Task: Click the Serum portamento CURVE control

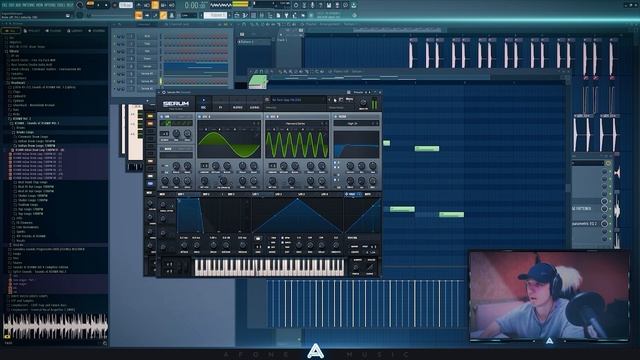Action: pos(371,267)
